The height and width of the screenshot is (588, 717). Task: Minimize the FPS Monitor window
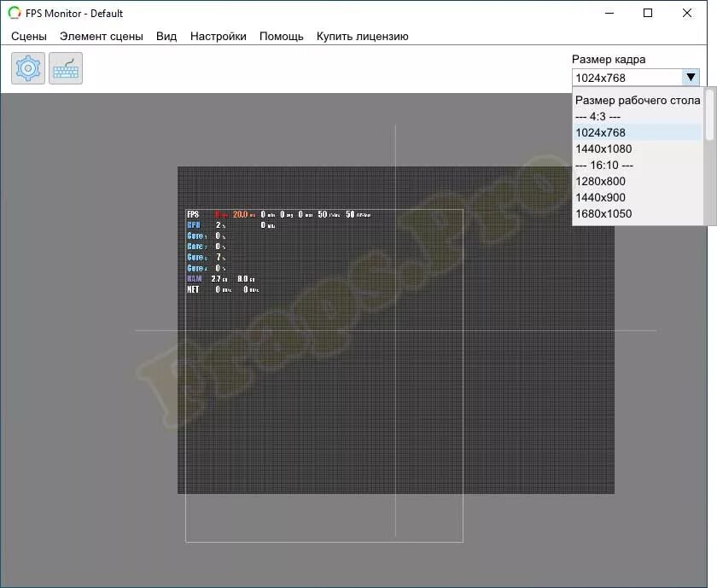609,14
